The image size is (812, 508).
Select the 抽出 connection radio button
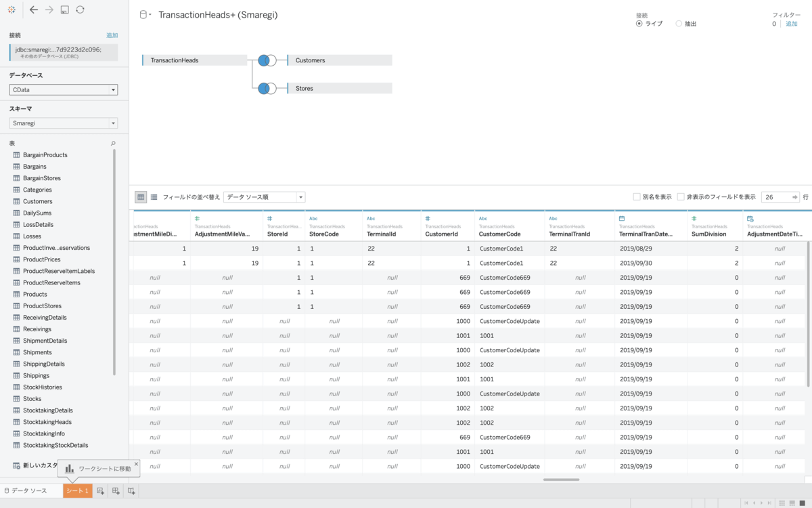[x=679, y=24]
